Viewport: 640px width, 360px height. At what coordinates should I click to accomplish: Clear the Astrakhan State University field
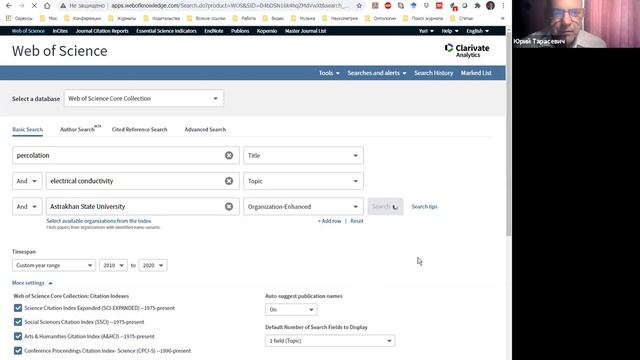pyautogui.click(x=229, y=207)
